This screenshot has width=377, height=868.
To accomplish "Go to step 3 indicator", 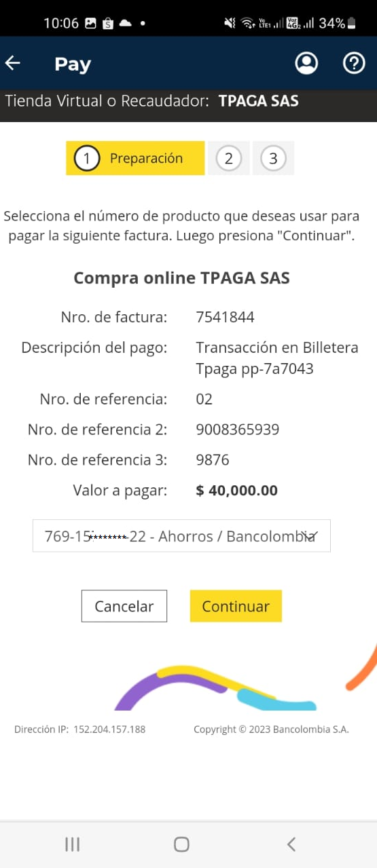I will point(273,159).
